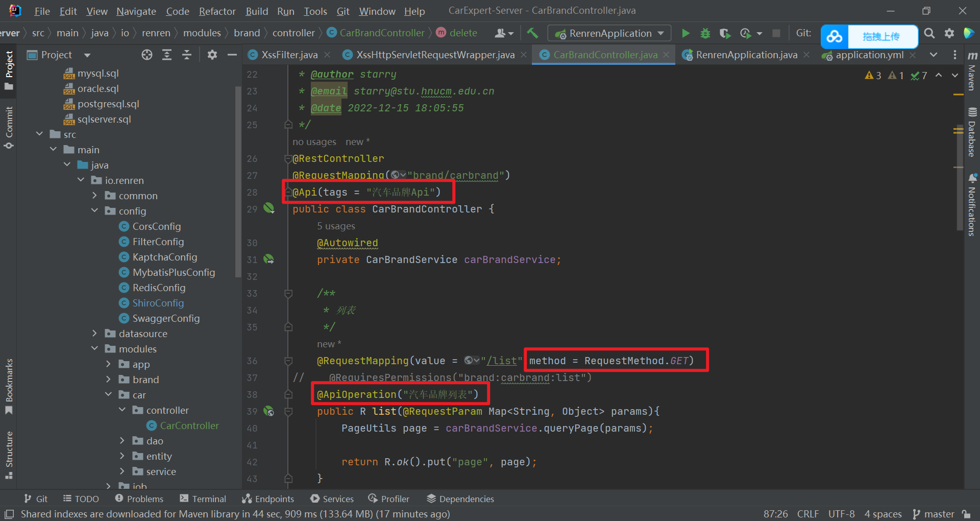Hide the Project panel with minus icon

pyautogui.click(x=232, y=55)
